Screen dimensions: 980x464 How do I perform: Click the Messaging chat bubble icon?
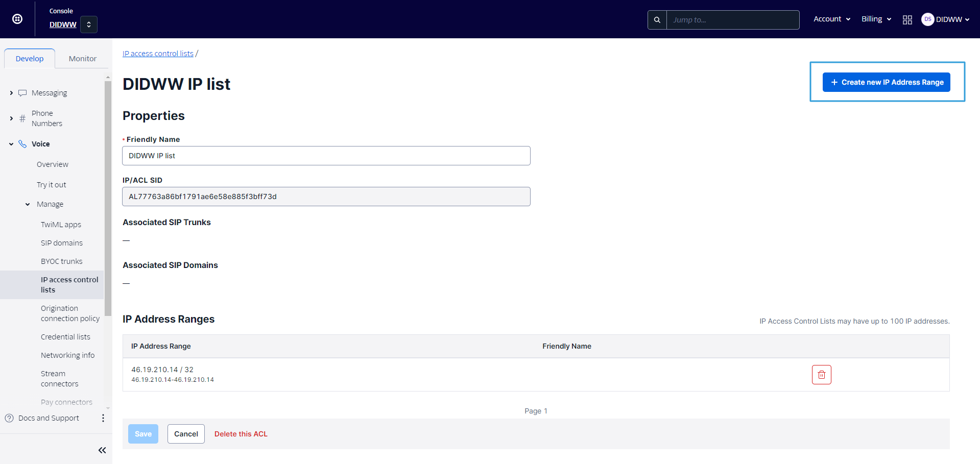(22, 93)
